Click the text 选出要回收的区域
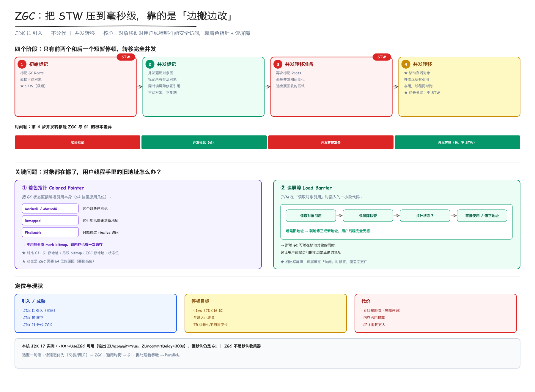 pos(290,86)
